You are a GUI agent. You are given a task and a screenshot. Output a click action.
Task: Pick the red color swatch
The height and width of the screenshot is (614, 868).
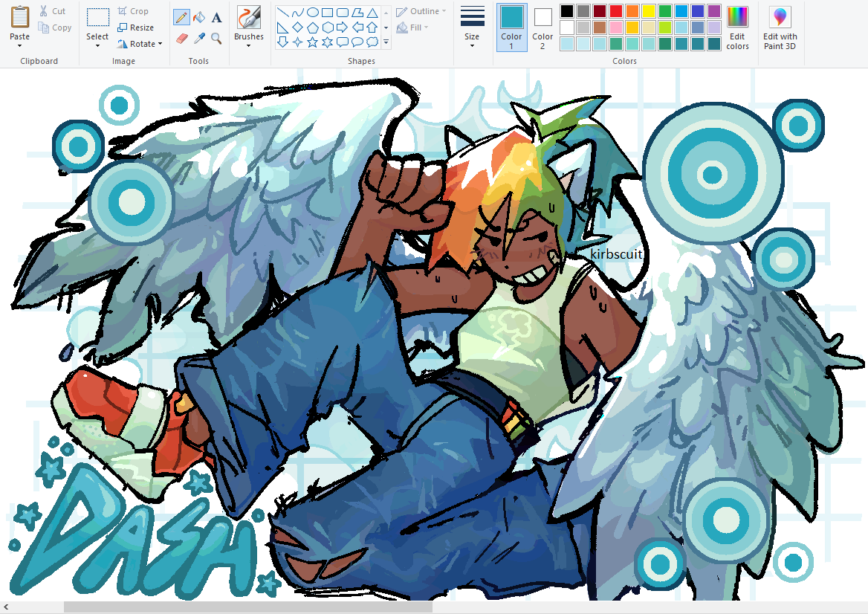(x=615, y=11)
